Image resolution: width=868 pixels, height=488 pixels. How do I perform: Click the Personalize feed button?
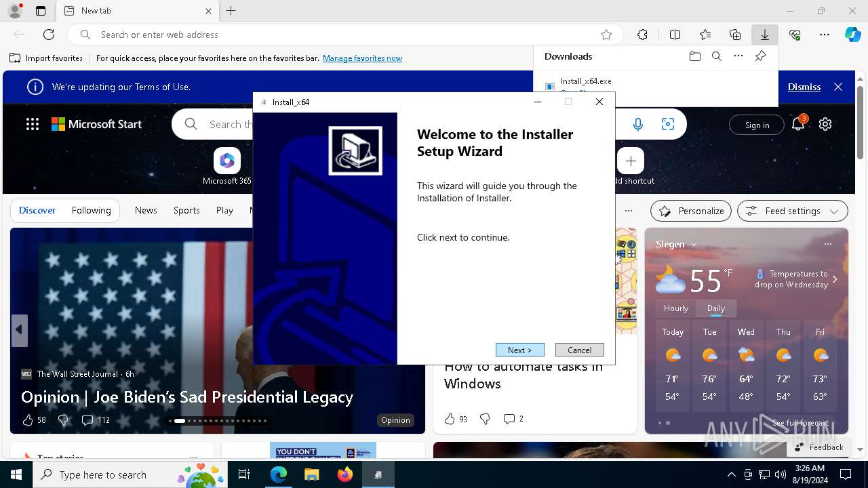[691, 211]
